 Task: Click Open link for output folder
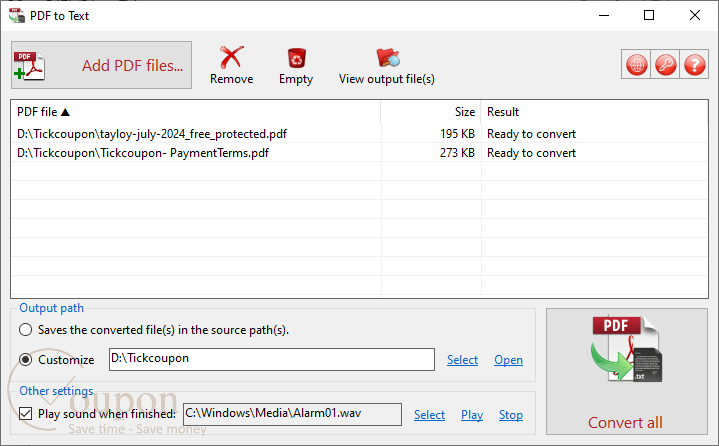(508, 360)
